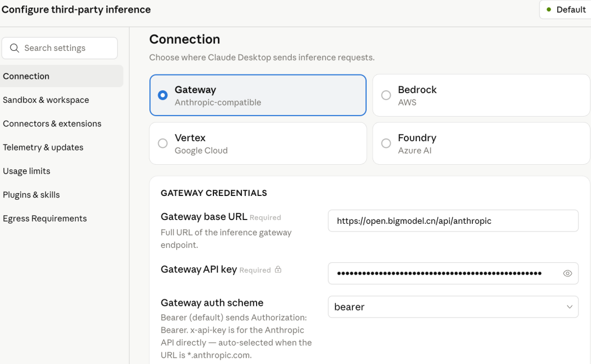This screenshot has width=591, height=364.
Task: Toggle API key visibility eye icon
Action: tap(567, 273)
